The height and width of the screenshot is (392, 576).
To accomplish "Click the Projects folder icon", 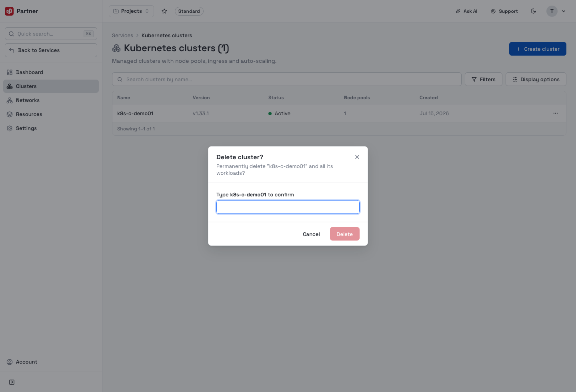I will [116, 11].
